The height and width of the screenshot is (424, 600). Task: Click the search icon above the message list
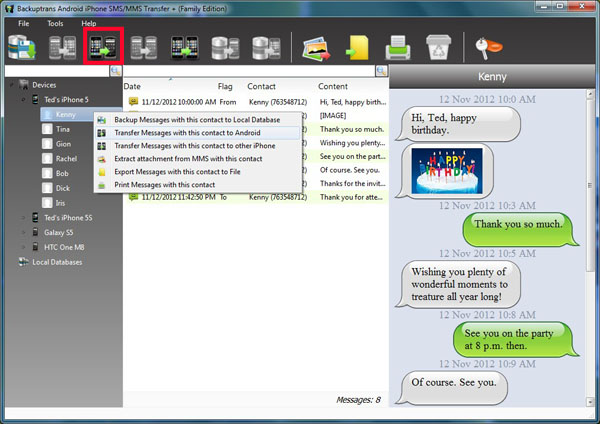pos(382,71)
